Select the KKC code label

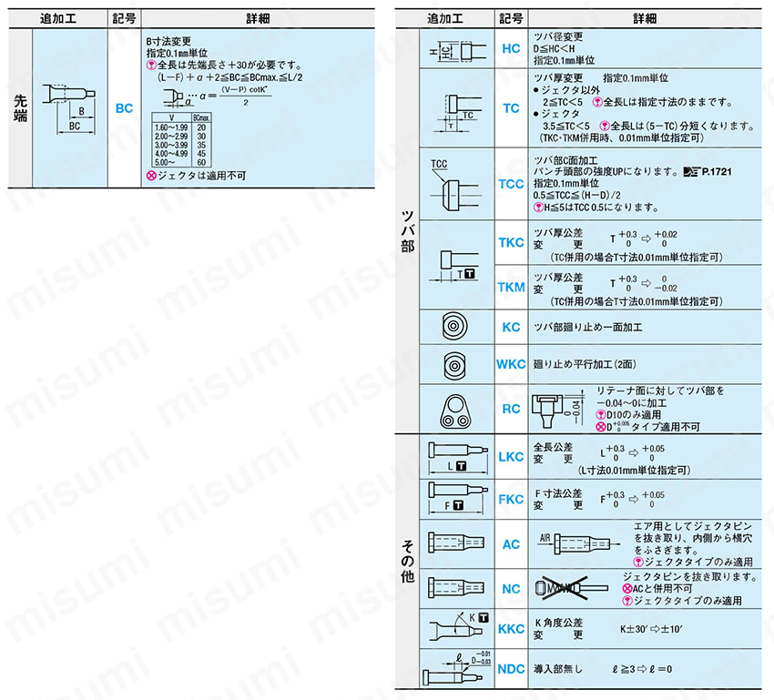click(x=512, y=629)
